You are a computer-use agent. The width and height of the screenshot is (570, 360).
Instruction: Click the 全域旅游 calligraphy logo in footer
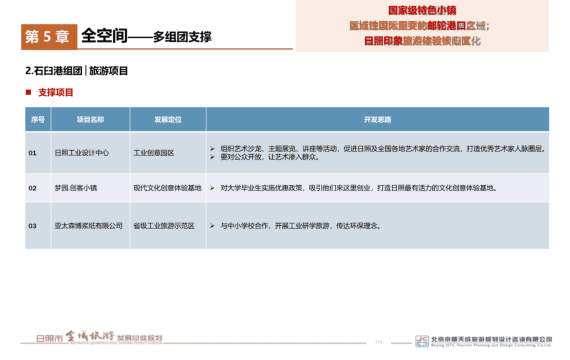click(90, 336)
